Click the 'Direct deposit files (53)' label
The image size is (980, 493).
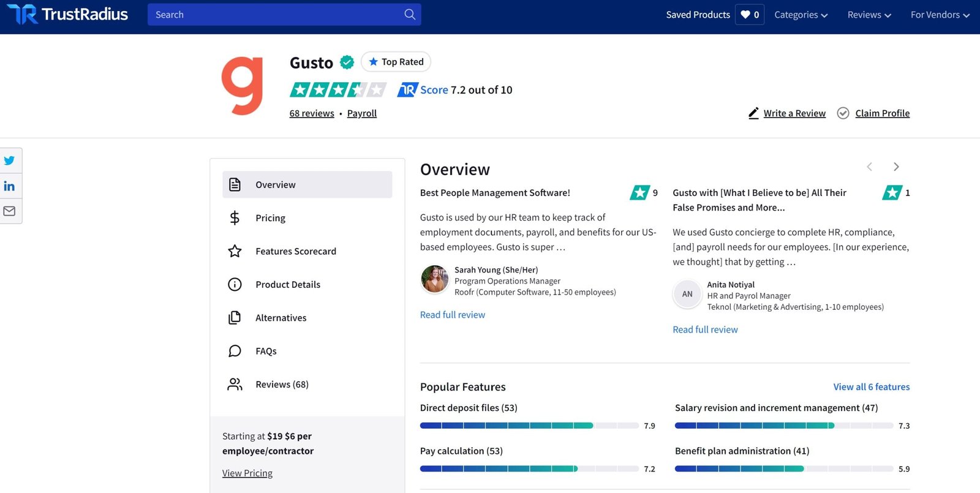tap(469, 408)
